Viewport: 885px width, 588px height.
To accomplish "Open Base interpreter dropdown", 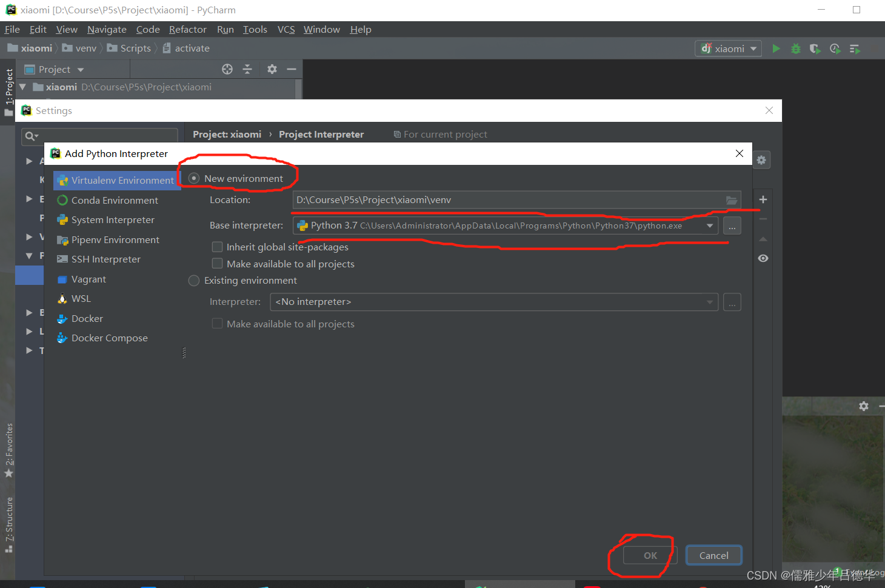I will click(x=710, y=226).
